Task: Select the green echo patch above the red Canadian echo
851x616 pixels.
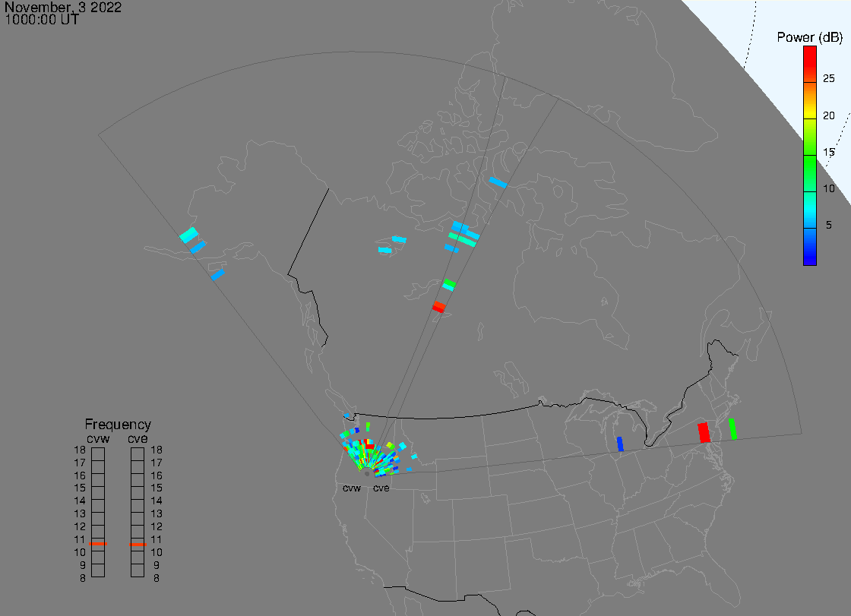Action: click(449, 285)
